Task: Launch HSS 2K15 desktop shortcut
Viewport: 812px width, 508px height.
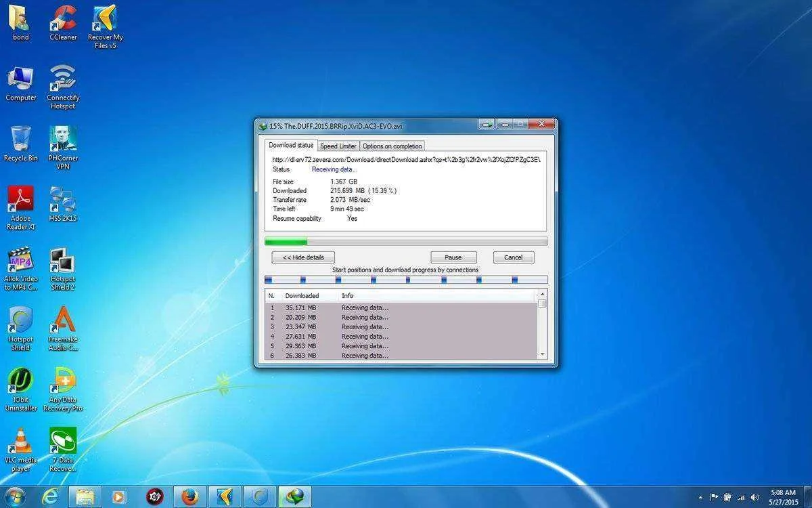Action: (63, 204)
